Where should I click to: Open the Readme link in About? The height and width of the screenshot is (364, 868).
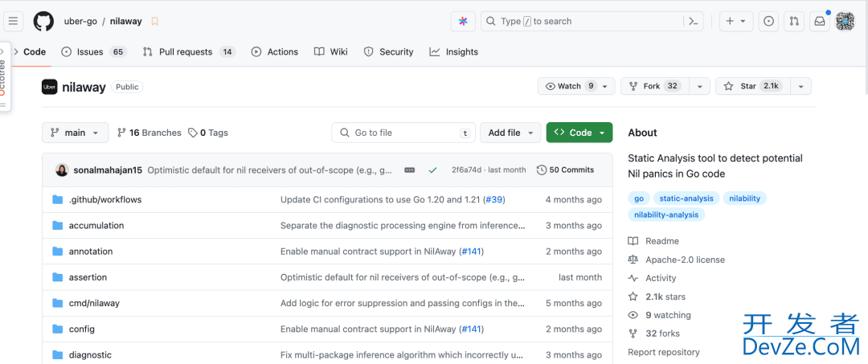pos(653,241)
